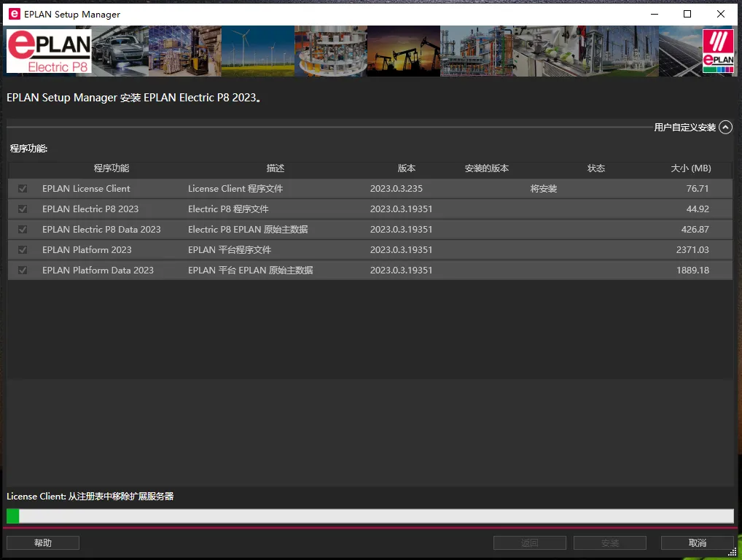Click the size value 2371.03
This screenshot has width=742, height=560.
point(692,249)
